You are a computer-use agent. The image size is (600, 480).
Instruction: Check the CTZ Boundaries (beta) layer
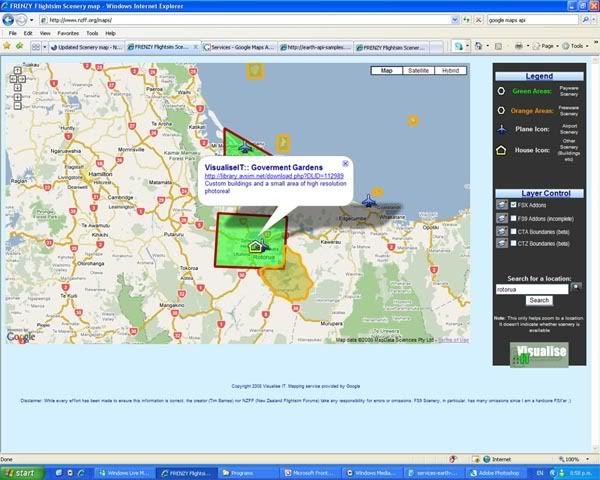512,243
